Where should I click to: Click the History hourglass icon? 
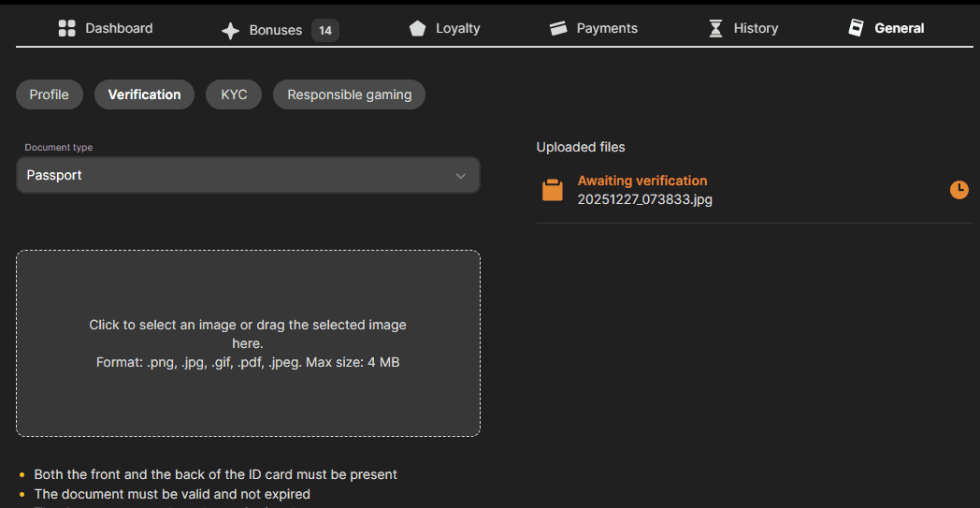[x=715, y=28]
